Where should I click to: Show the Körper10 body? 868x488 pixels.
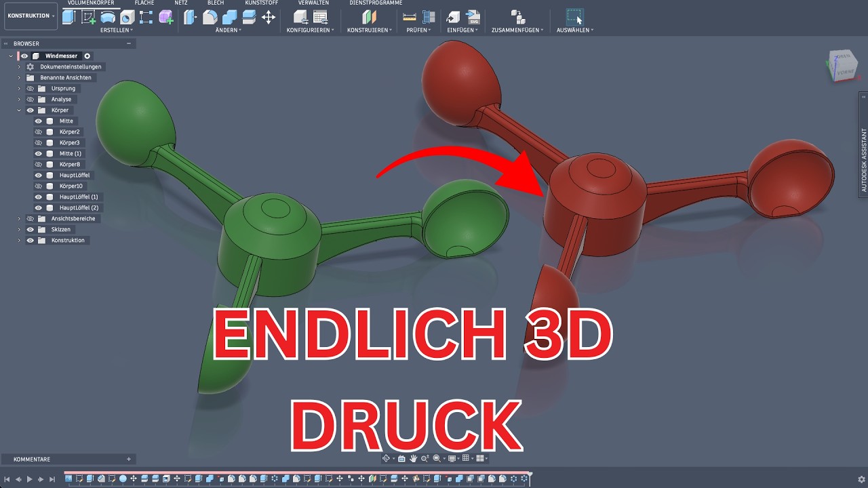39,186
